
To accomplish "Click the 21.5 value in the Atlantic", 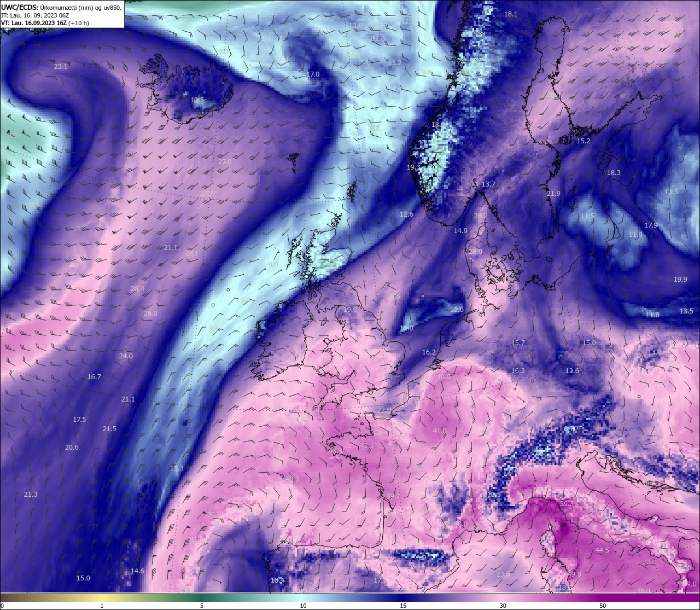I will [109, 429].
